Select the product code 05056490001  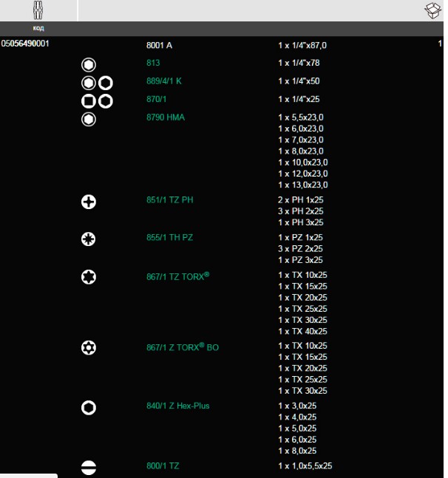click(x=25, y=44)
